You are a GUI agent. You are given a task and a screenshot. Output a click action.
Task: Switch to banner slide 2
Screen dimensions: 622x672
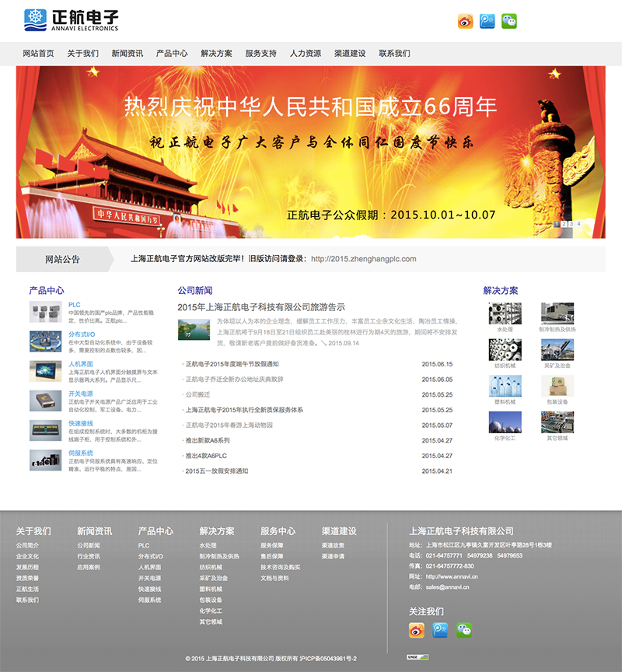pyautogui.click(x=564, y=224)
